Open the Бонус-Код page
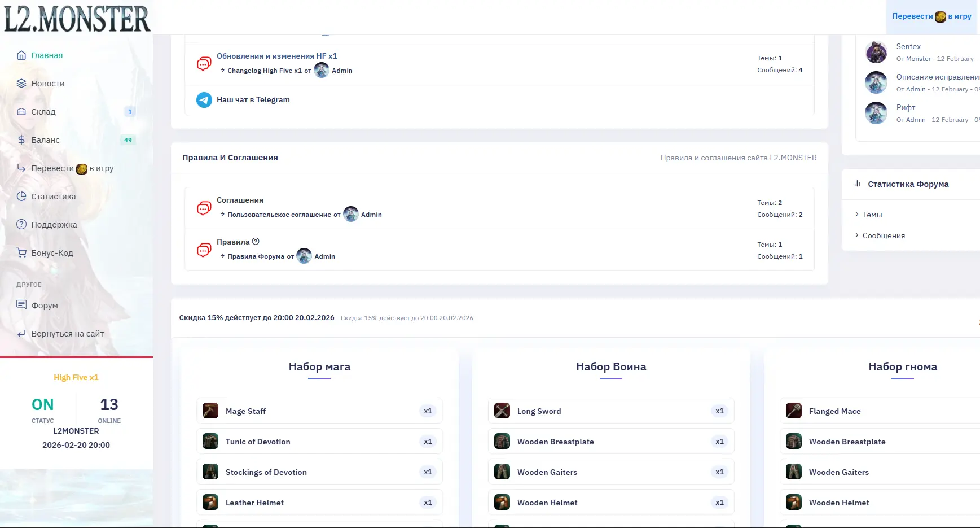The height and width of the screenshot is (528, 980). click(x=52, y=253)
